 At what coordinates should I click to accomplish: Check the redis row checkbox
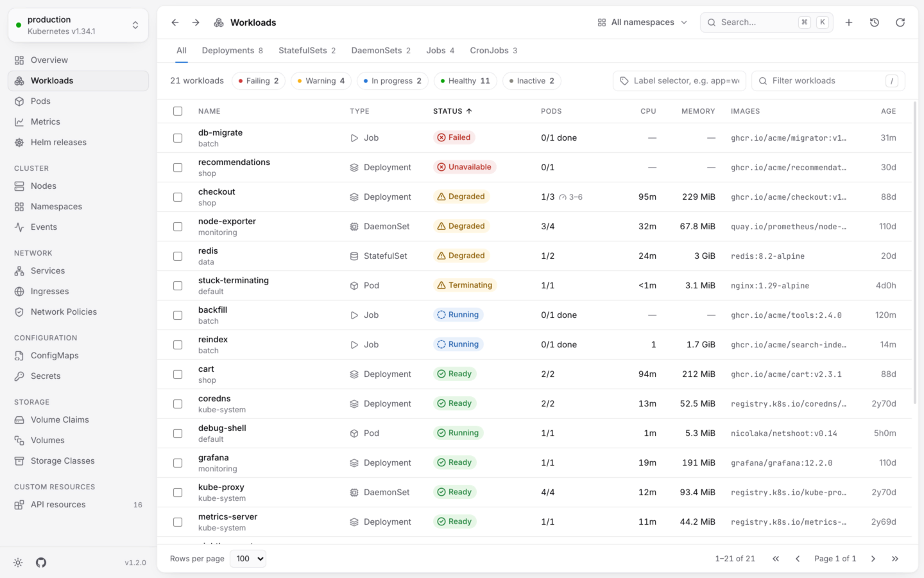tap(178, 256)
